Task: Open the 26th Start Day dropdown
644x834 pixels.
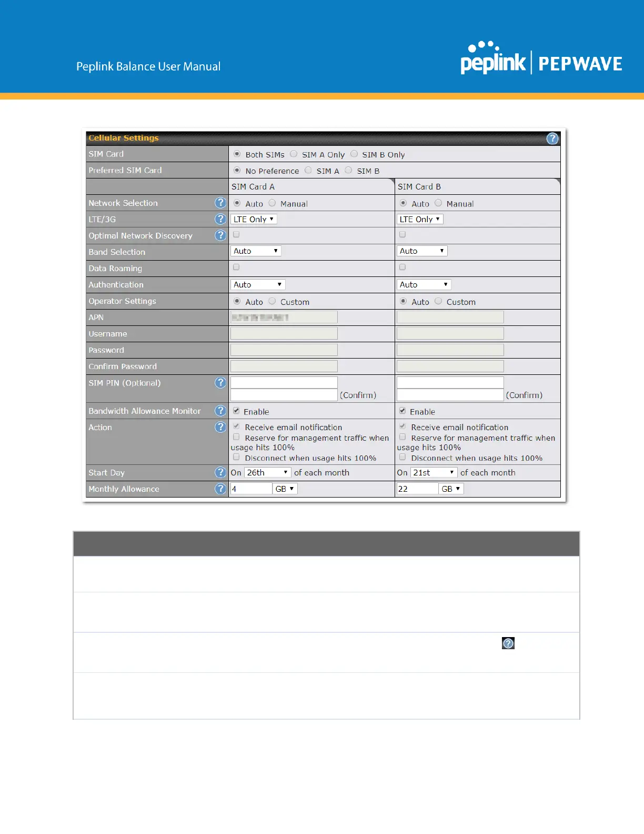Action: 267,473
